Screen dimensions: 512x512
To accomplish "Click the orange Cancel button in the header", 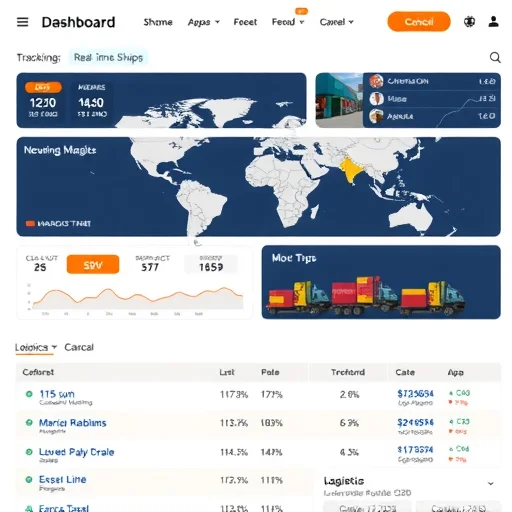I will [x=419, y=22].
